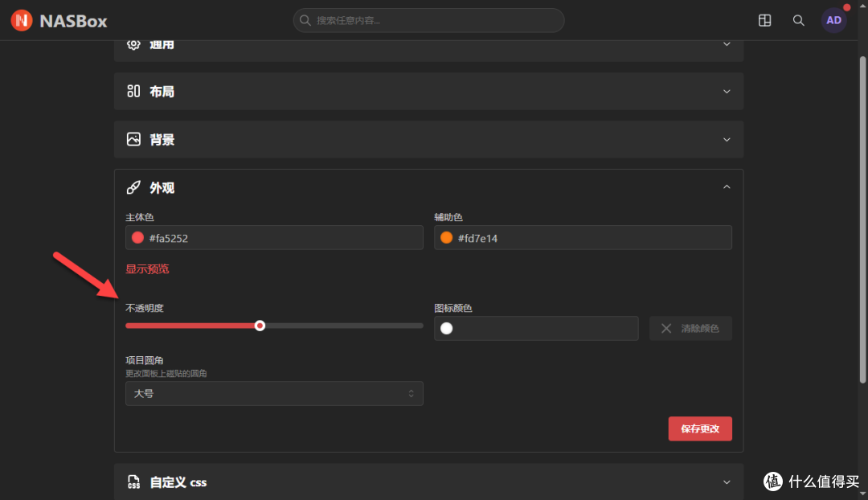Click the 通用 gear icon
Viewport: 868px width, 500px height.
click(x=133, y=44)
